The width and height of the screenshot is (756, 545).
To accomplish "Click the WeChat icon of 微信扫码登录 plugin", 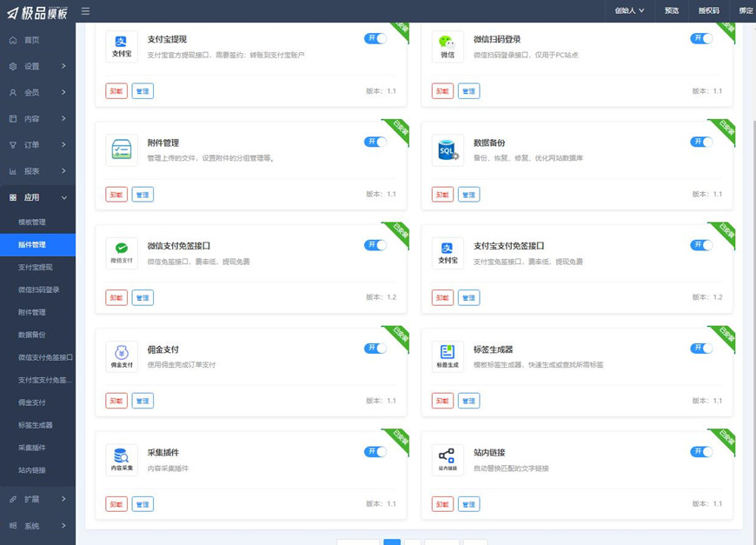I will (448, 47).
